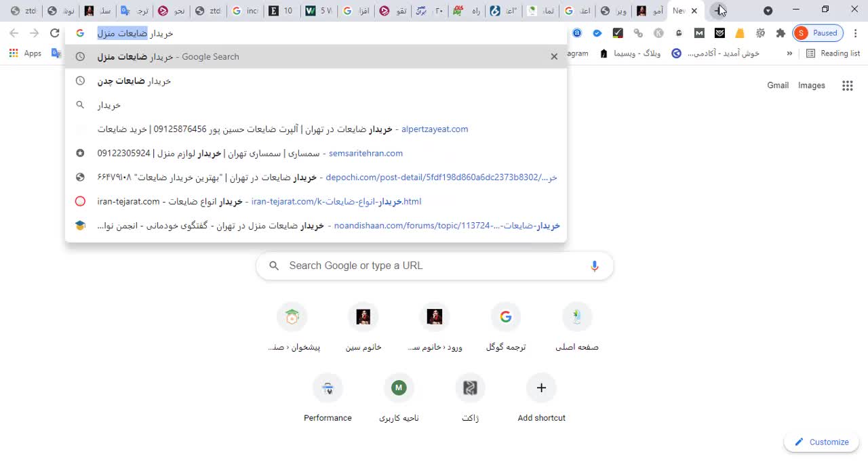Open the orange notification extension icon
This screenshot has height=462, width=868.
(739, 33)
